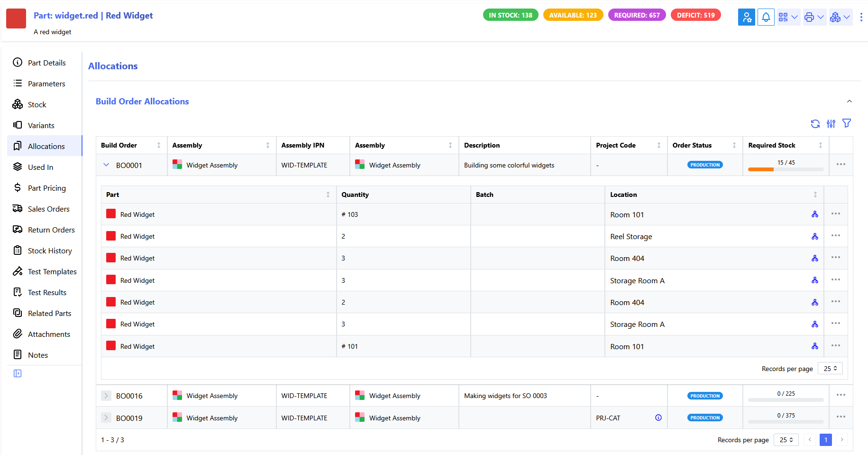The height and width of the screenshot is (455, 868).
Task: Open the row actions menu for BO0016
Action: pos(841,395)
